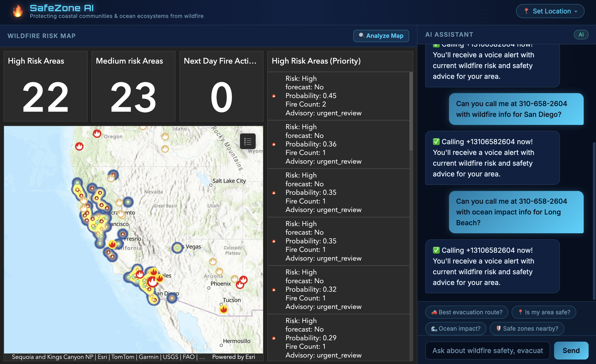Select the Is my area safe chip
Screen dimensions: 596x364
(544, 312)
